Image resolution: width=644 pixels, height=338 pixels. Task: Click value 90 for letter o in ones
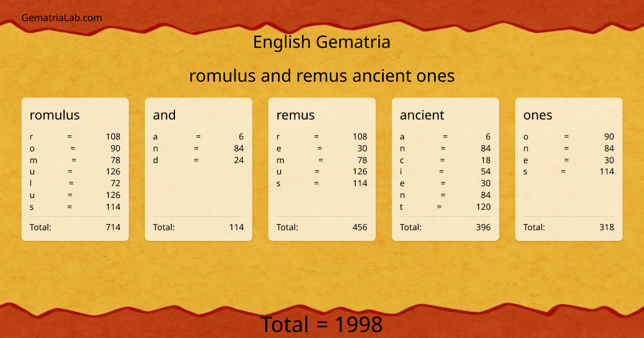point(609,136)
